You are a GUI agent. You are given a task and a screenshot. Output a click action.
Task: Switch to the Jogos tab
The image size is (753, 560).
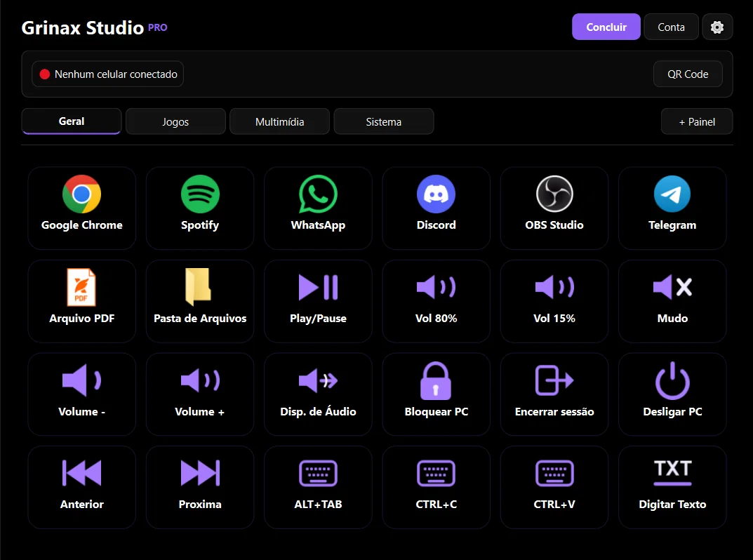[175, 121]
